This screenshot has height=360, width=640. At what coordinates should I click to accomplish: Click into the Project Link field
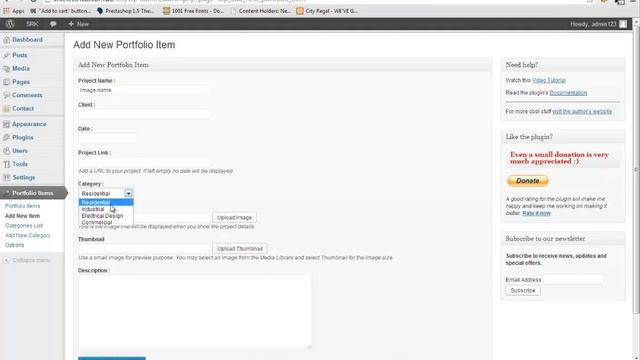(x=145, y=162)
